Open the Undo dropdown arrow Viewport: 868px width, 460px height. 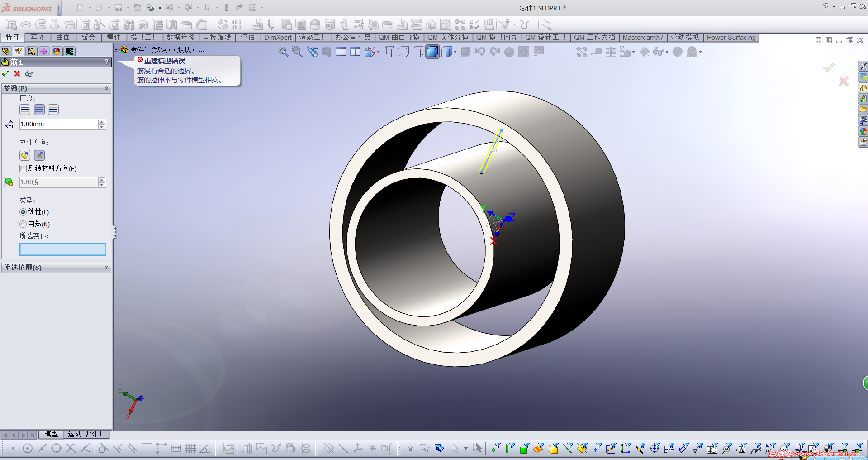tap(178, 8)
